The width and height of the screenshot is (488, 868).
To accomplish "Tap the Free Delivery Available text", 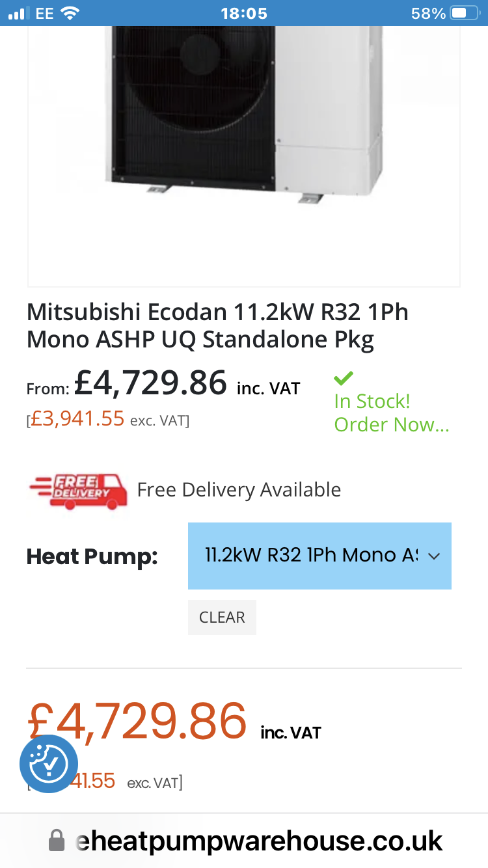I will 239,489.
